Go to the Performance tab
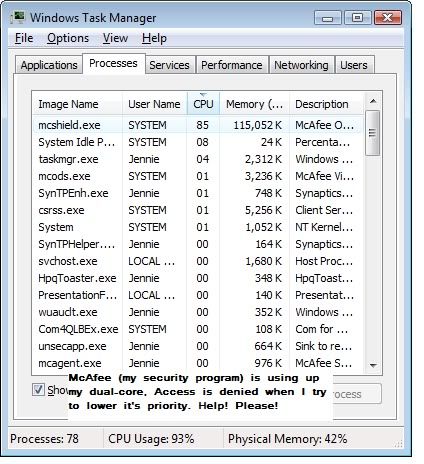 tap(232, 65)
